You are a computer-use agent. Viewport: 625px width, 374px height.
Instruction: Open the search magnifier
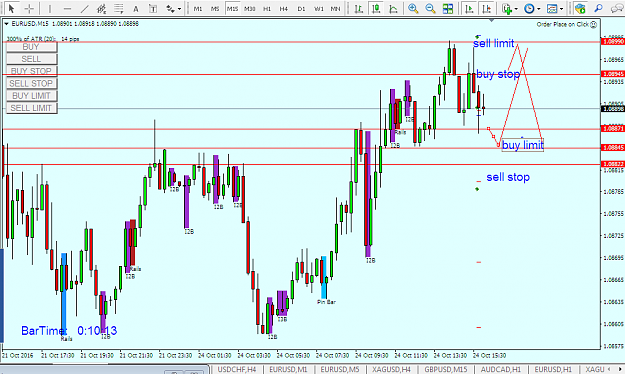click(x=598, y=8)
